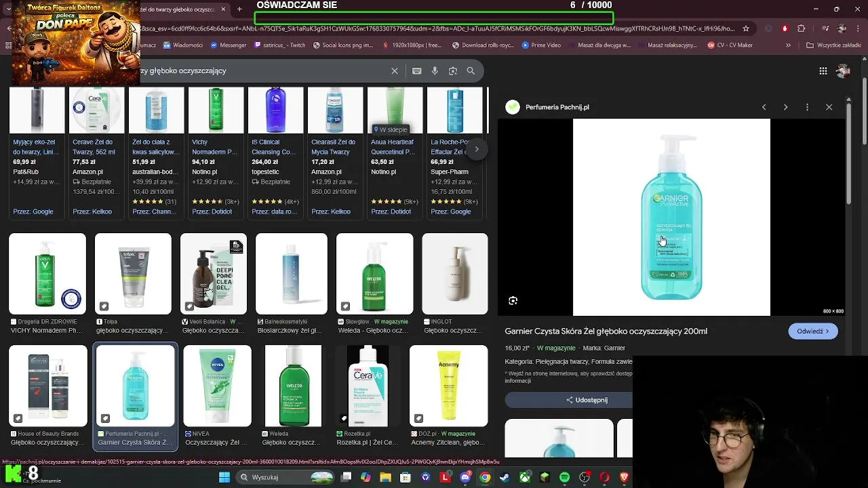Open the Wszystkie zakładki bookmarks folder
Viewport: 868px width, 488px height.
click(x=833, y=45)
